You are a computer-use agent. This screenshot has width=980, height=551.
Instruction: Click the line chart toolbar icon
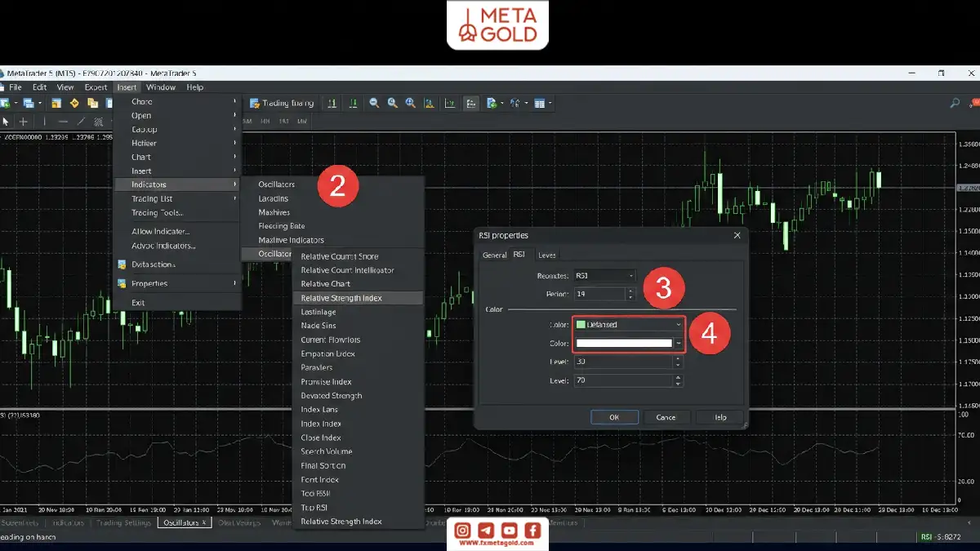coord(450,104)
